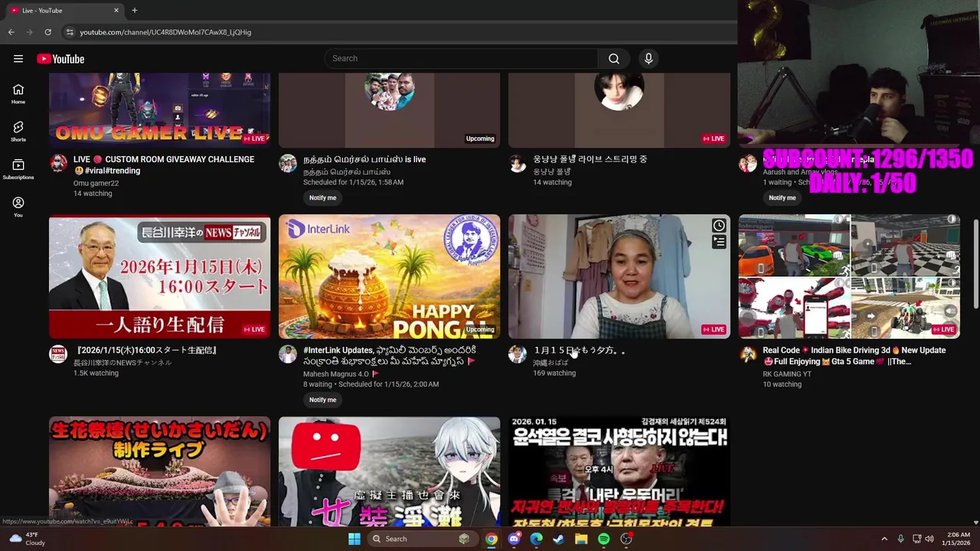Expand hidden system tray icons
The width and height of the screenshot is (980, 551).
point(884,539)
